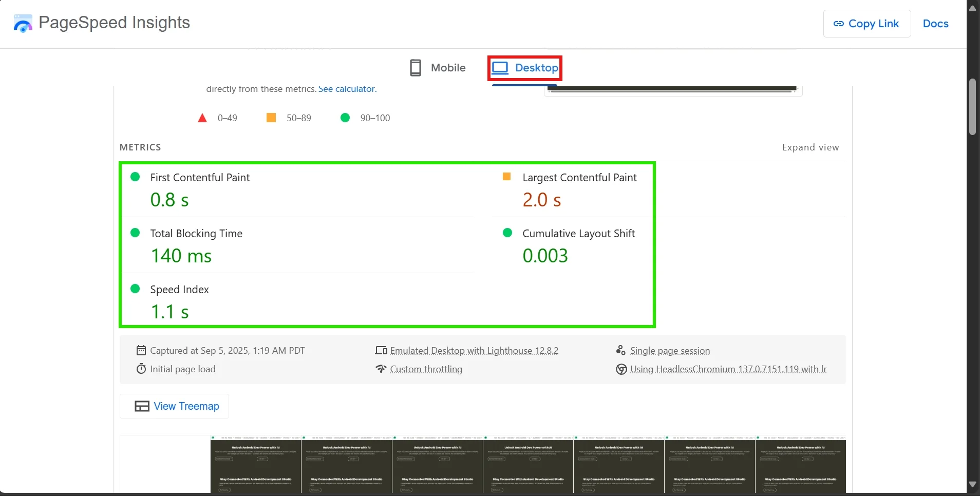980x496 pixels.
Task: Click the Copy Link chain icon
Action: click(838, 24)
